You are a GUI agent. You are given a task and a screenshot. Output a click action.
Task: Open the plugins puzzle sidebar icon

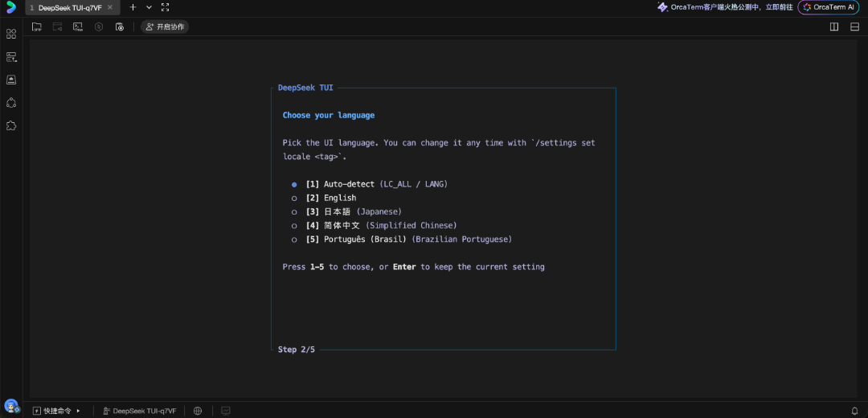click(11, 125)
